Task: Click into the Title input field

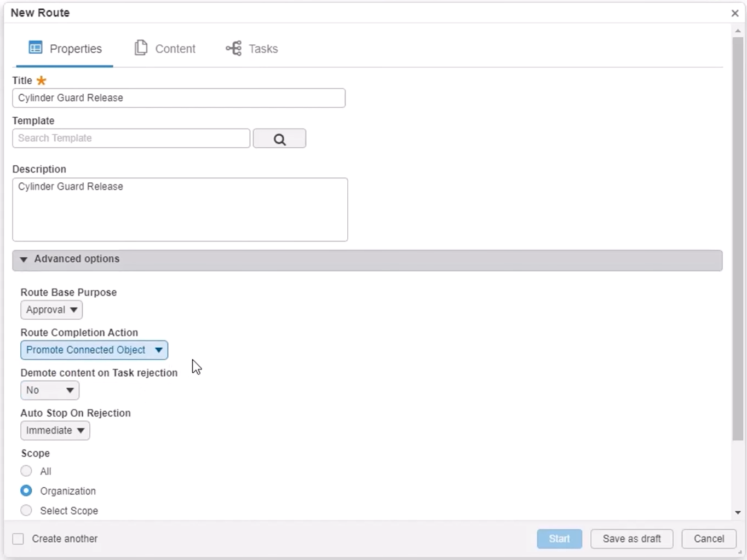Action: [179, 98]
